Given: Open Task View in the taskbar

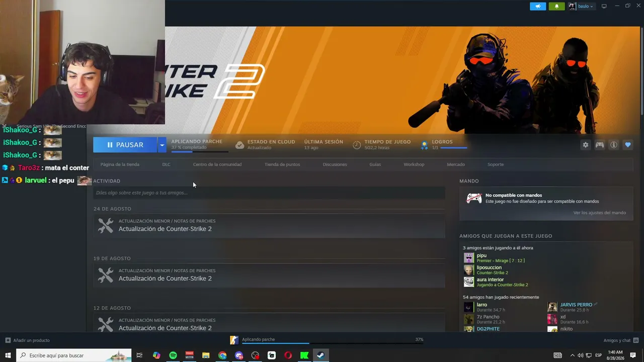Looking at the screenshot, I should (x=140, y=355).
